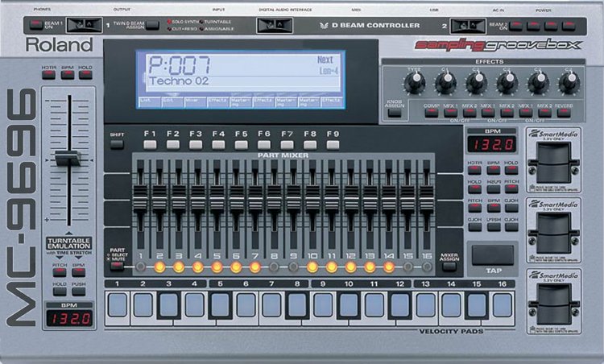Image resolution: width=604 pixels, height=364 pixels.
Task: Toggle the BEAM 1 ON button
Action: tap(36, 25)
